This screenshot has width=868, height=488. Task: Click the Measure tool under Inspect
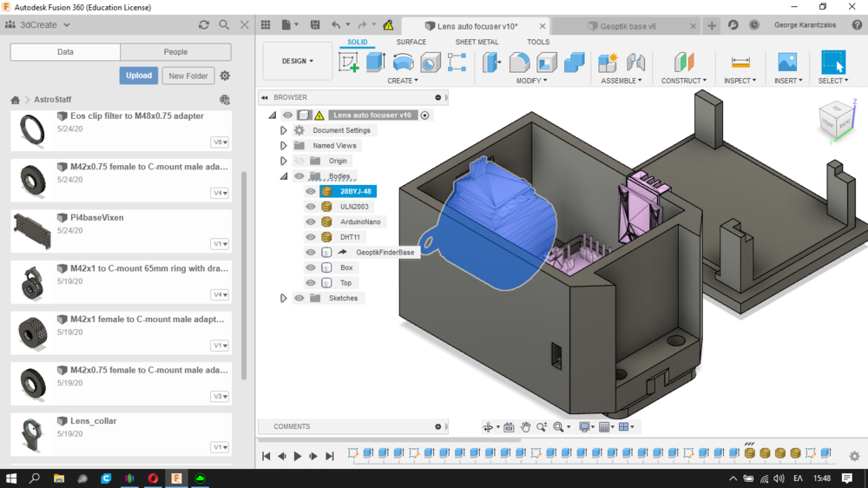(x=740, y=63)
